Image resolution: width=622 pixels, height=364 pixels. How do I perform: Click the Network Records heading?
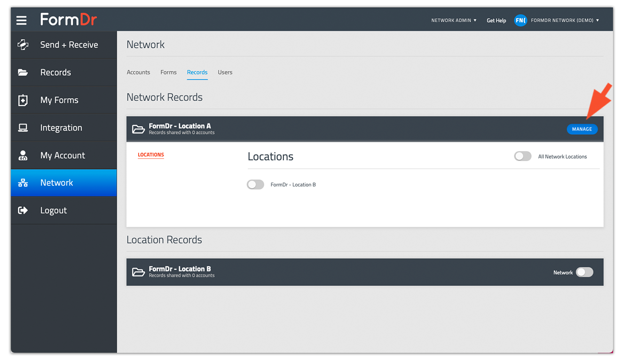tap(165, 97)
